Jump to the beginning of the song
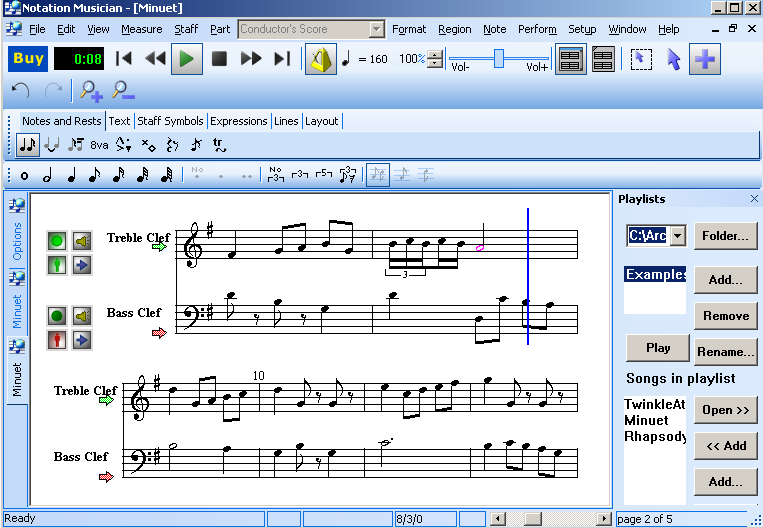763x528 pixels. click(x=124, y=59)
